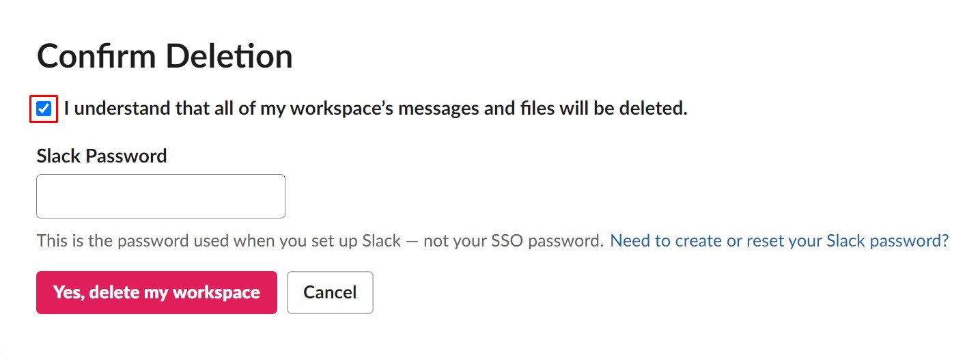The image size is (980, 353).
Task: Toggle the checked box beside "I understand"
Action: [x=44, y=109]
